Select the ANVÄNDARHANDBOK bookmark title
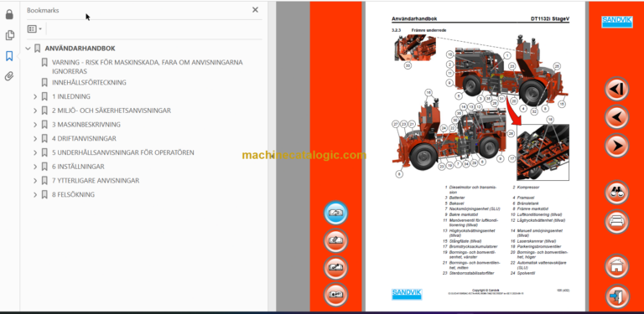Viewport: 644px width, 314px height. click(80, 49)
